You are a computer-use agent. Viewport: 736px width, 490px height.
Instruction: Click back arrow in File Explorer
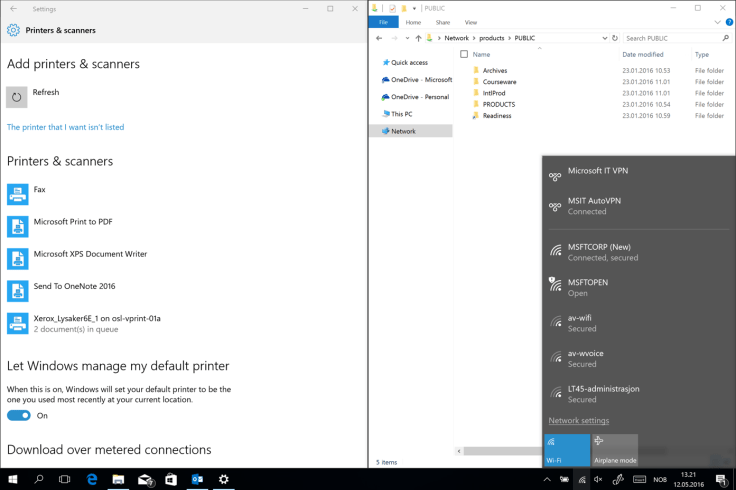379,38
